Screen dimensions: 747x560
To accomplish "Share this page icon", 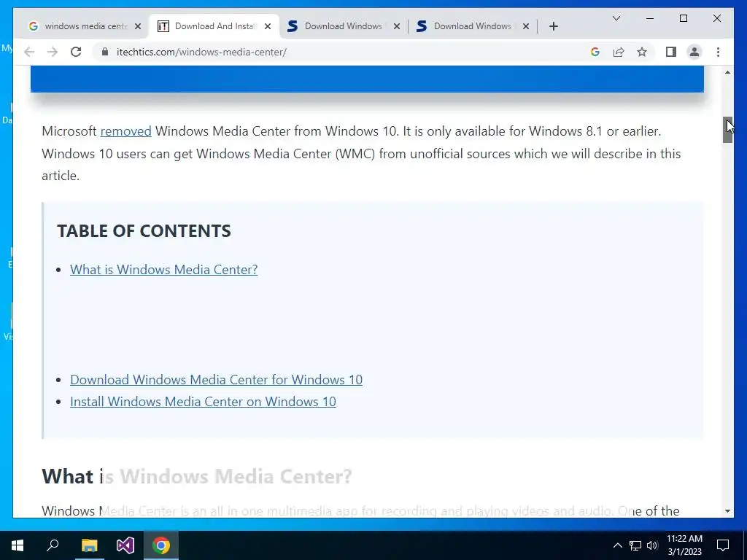I will (619, 52).
